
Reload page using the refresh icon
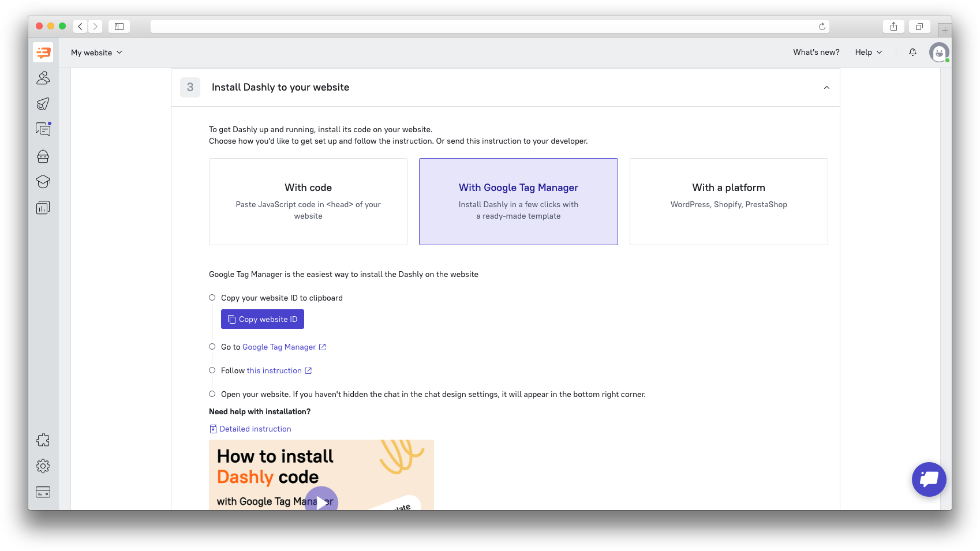coord(822,27)
